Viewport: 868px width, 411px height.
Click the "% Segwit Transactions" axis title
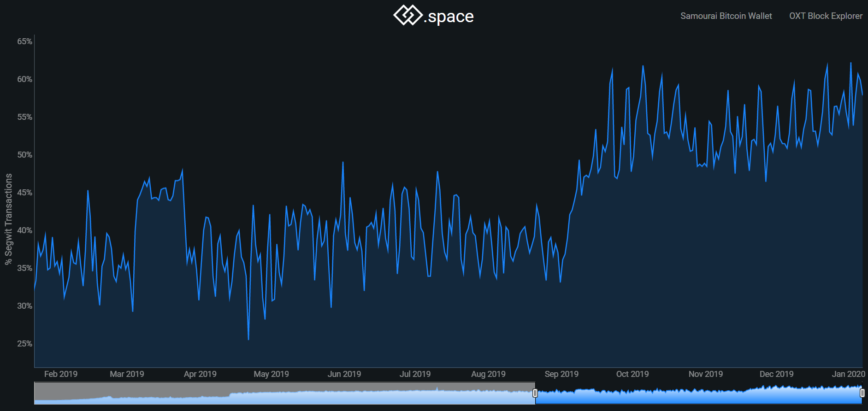coord(8,219)
